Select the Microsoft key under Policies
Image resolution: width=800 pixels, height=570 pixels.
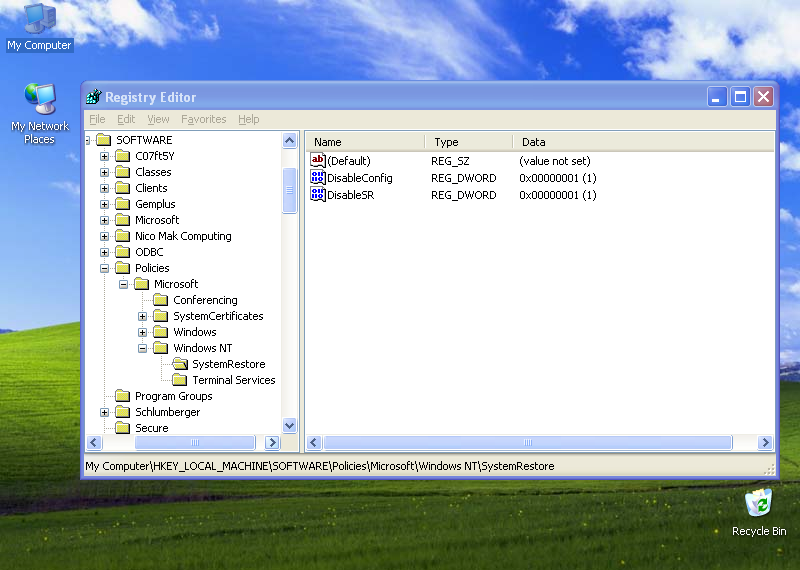pyautogui.click(x=176, y=284)
